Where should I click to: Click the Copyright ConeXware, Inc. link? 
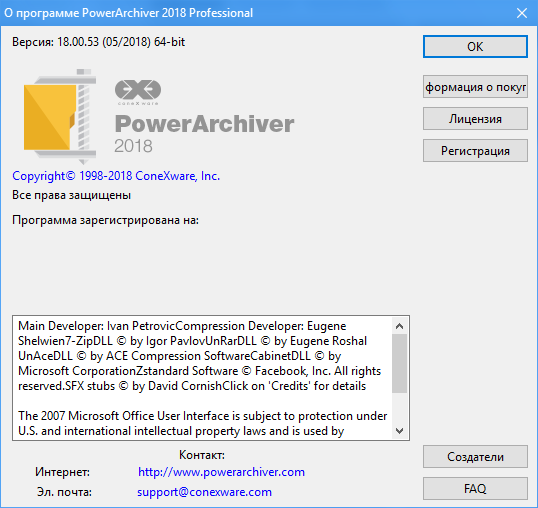point(116,176)
